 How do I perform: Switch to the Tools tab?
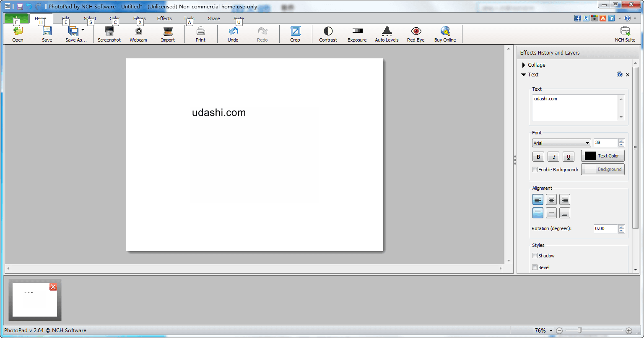coord(189,18)
